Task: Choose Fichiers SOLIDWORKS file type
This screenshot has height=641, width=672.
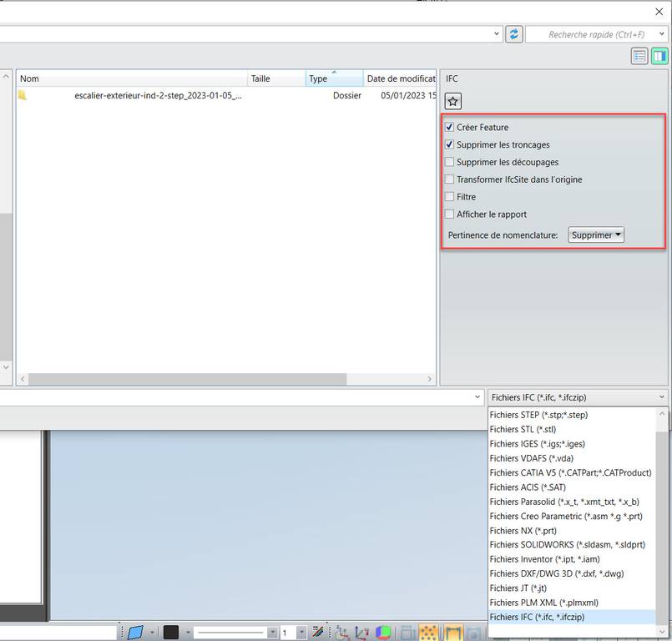Action: pyautogui.click(x=572, y=544)
